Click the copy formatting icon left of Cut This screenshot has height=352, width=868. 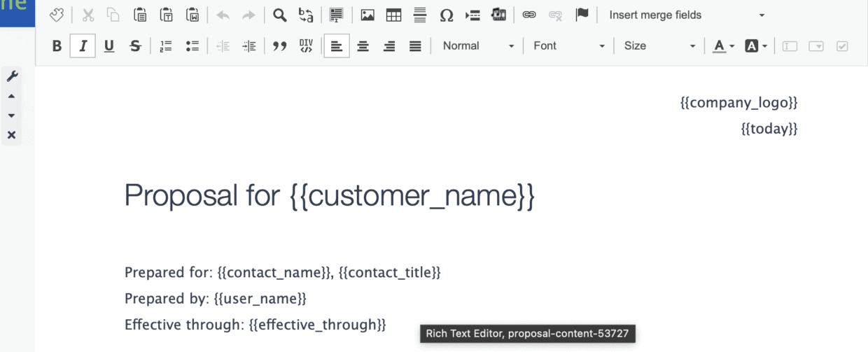pyautogui.click(x=57, y=15)
